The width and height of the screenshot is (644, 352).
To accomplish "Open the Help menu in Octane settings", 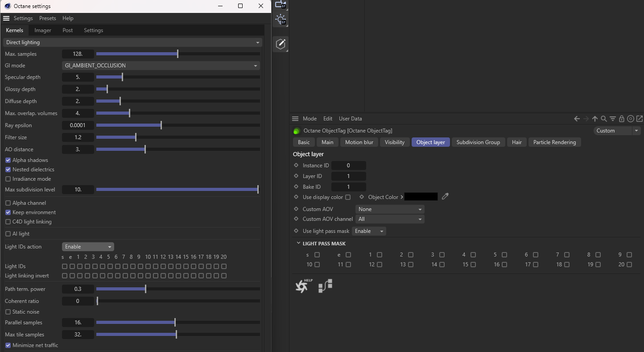I will coord(68,18).
